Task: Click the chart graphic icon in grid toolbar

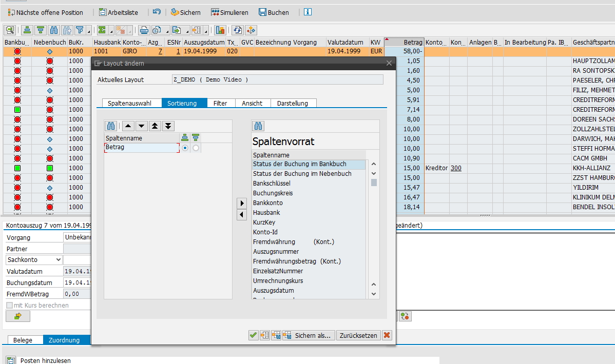Action: [x=220, y=30]
